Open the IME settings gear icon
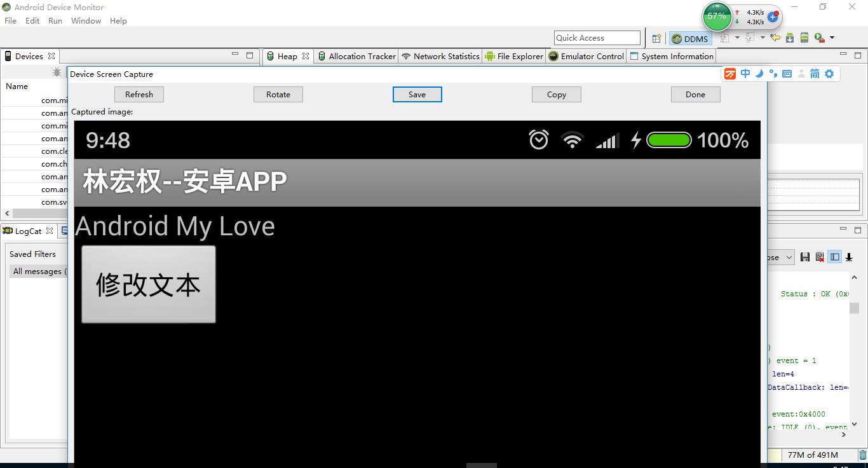 (x=829, y=74)
